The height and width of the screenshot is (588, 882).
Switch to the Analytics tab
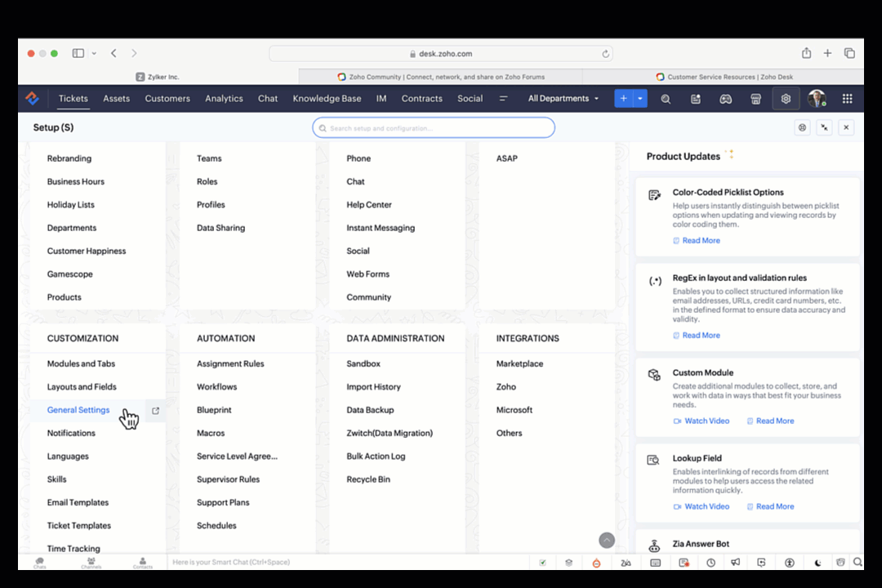224,99
